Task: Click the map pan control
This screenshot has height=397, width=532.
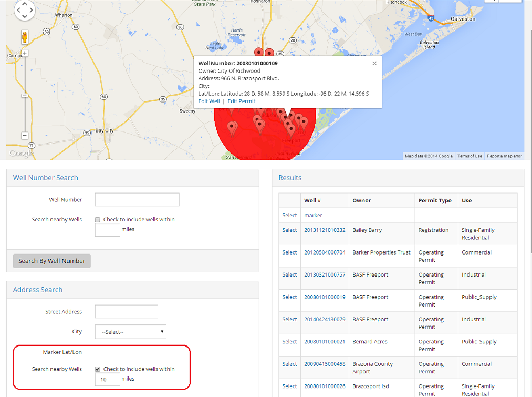Action: click(x=25, y=10)
